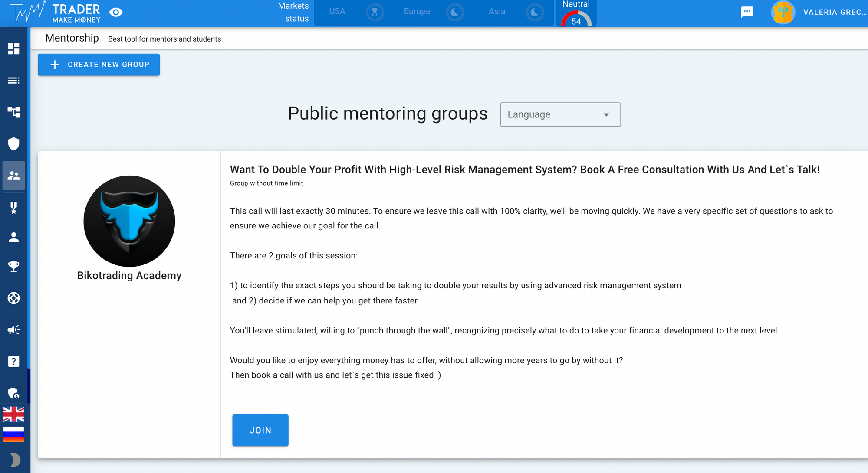The height and width of the screenshot is (473, 868).
Task: Open the list lines icon in sidebar
Action: pos(14,80)
